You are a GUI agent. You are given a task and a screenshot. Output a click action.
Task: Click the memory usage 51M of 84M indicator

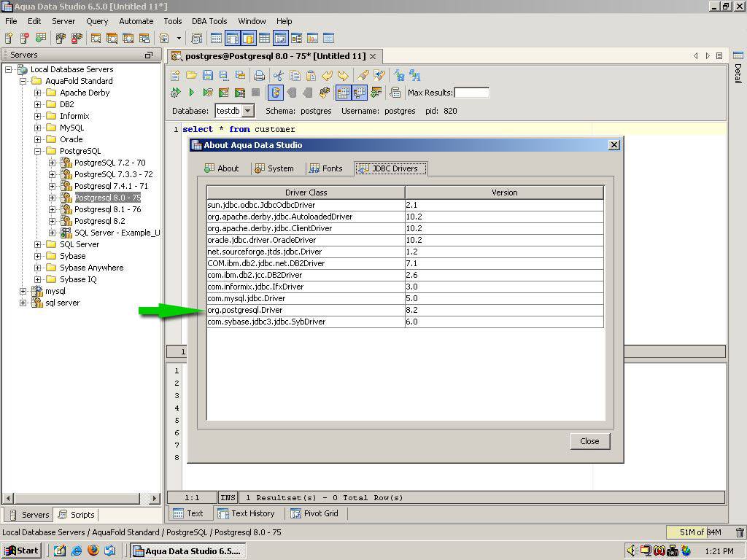(x=700, y=532)
